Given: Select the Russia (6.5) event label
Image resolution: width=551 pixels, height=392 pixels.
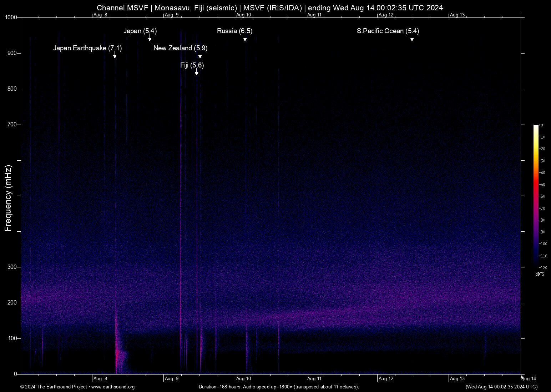Looking at the screenshot, I should pos(234,31).
